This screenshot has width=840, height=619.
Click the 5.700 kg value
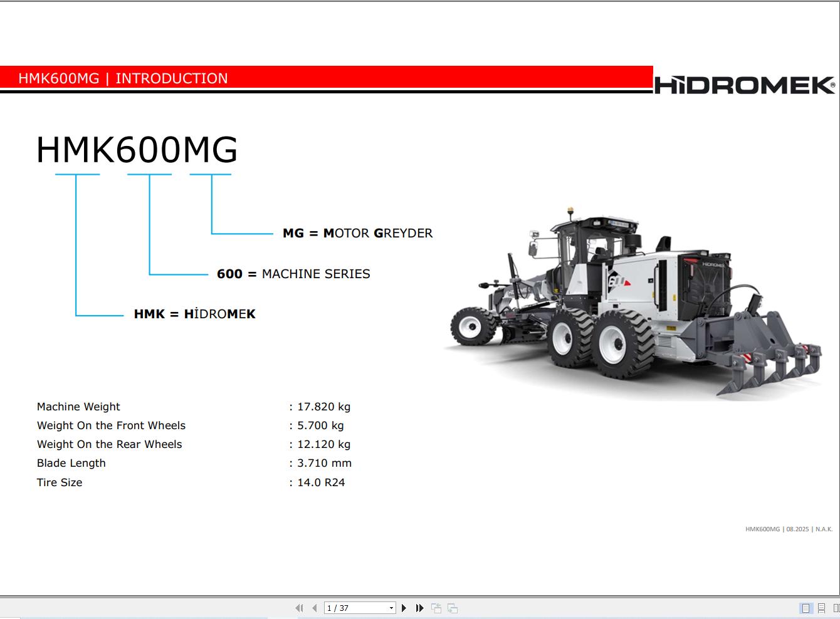(320, 425)
